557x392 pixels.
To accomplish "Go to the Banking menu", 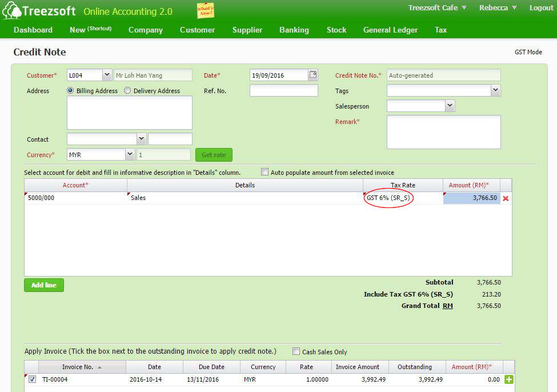I will [294, 30].
